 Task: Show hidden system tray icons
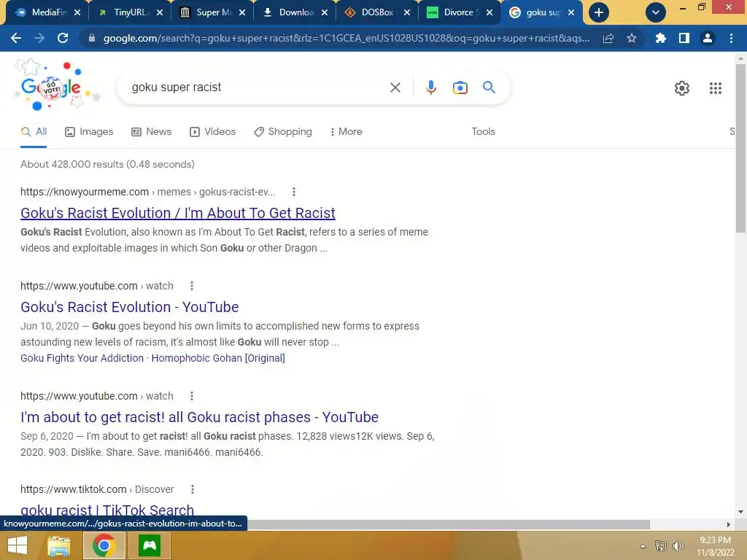(x=643, y=546)
